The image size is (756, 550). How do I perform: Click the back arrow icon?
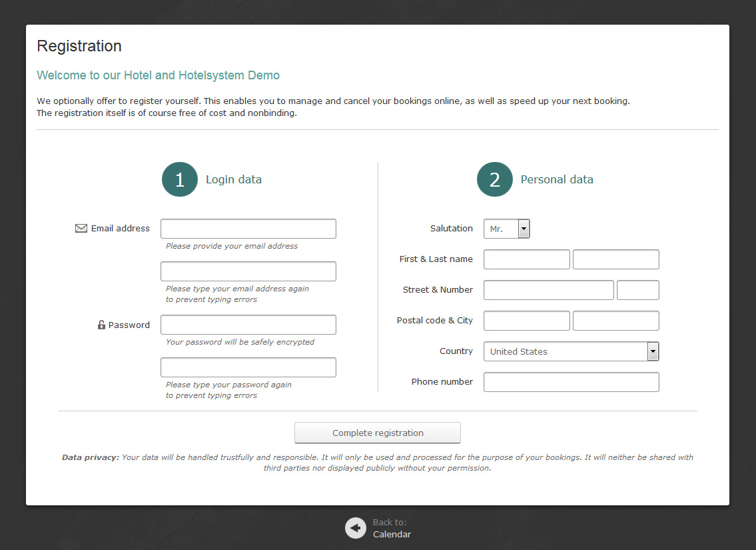356,528
